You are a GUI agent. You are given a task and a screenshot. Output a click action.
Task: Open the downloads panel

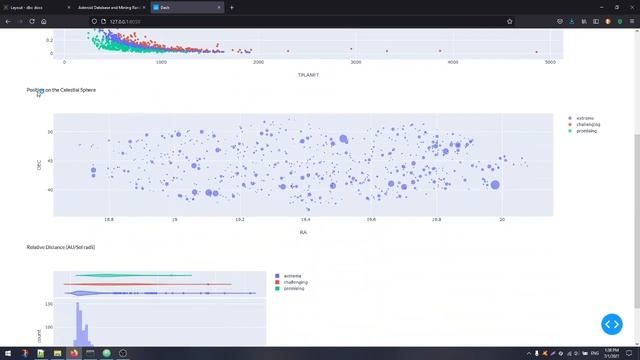point(572,21)
